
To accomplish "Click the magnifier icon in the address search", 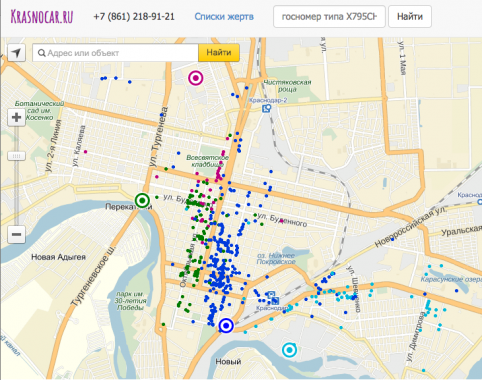I will click(42, 53).
